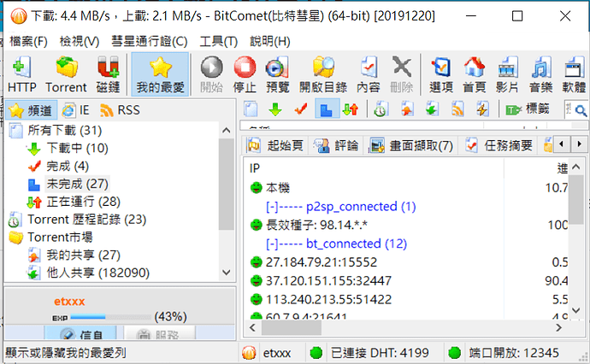590x364 pixels.
Task: Click the lightning bolt document icon
Action: pyautogui.click(x=482, y=109)
